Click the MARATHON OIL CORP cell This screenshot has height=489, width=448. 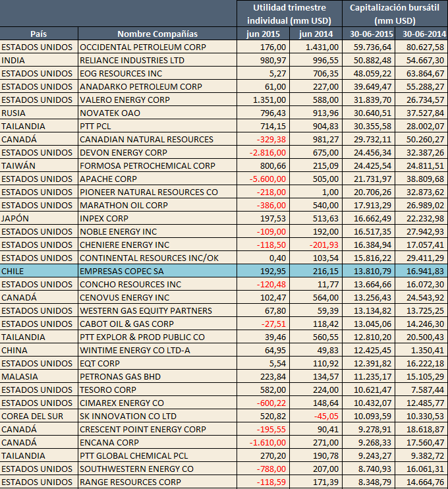[x=157, y=205]
